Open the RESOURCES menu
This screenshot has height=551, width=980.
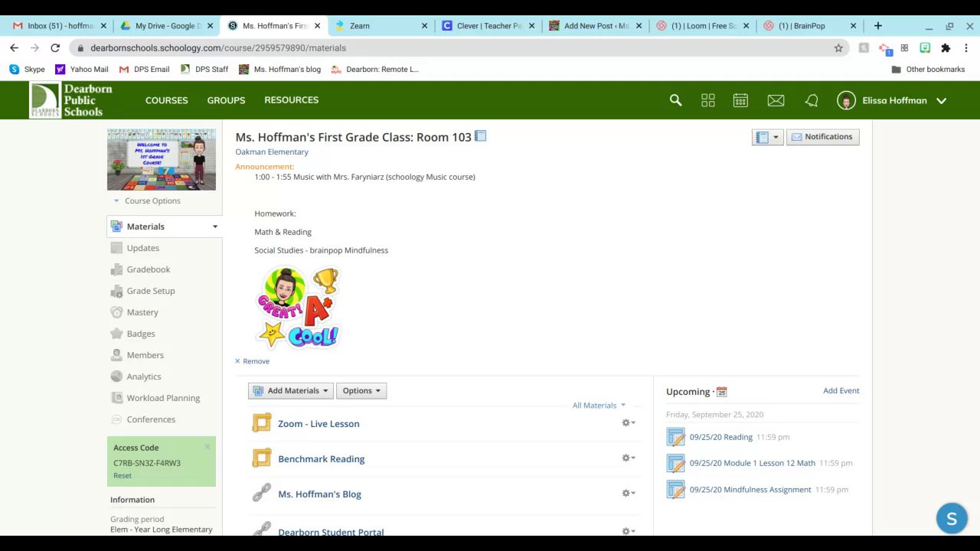[x=291, y=100]
